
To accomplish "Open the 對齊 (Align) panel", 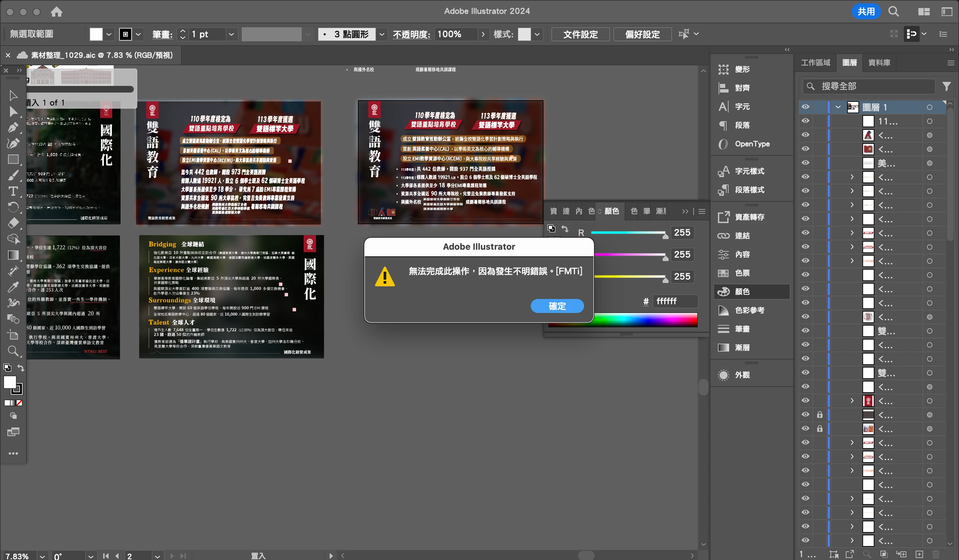I will [742, 88].
